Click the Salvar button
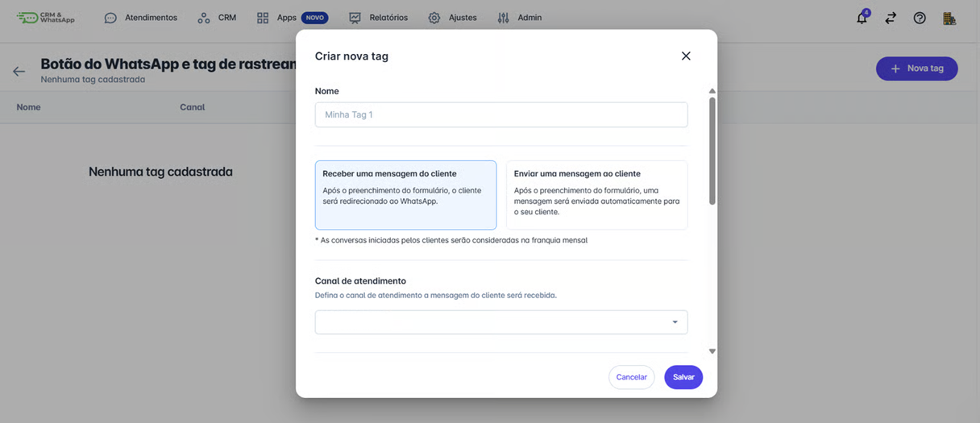 (683, 377)
